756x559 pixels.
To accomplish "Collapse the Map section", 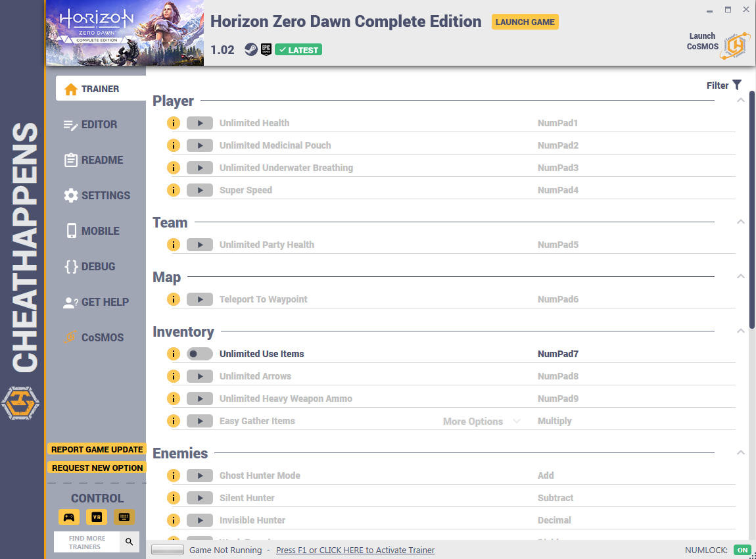I will click(741, 276).
